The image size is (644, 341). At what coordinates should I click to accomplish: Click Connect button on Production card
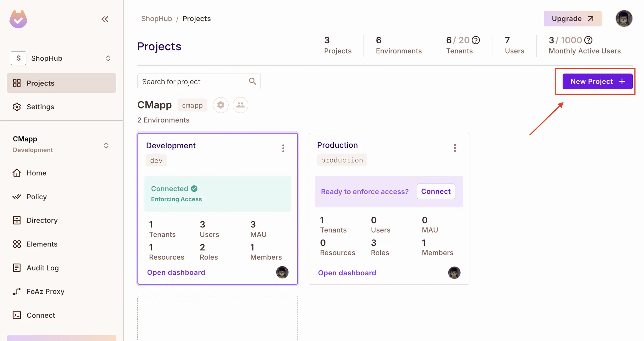[x=436, y=191]
